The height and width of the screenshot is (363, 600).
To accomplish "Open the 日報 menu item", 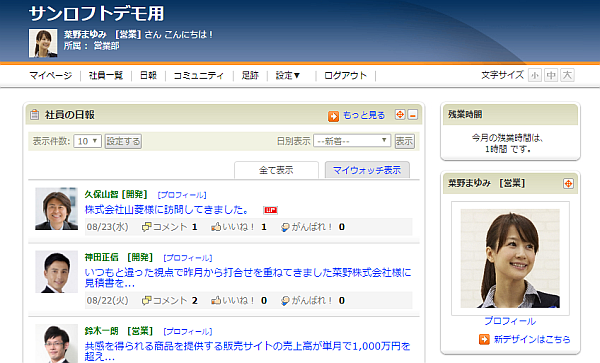I will 148,75.
